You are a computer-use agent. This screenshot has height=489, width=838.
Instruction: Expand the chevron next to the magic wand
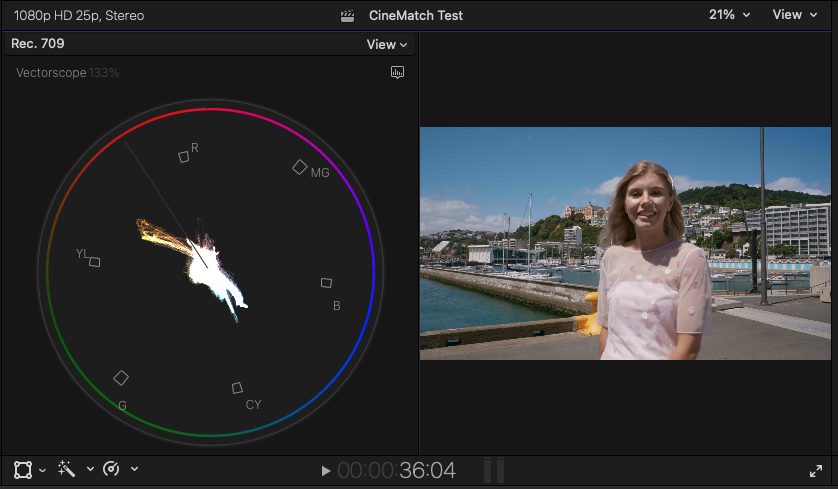coord(90,470)
